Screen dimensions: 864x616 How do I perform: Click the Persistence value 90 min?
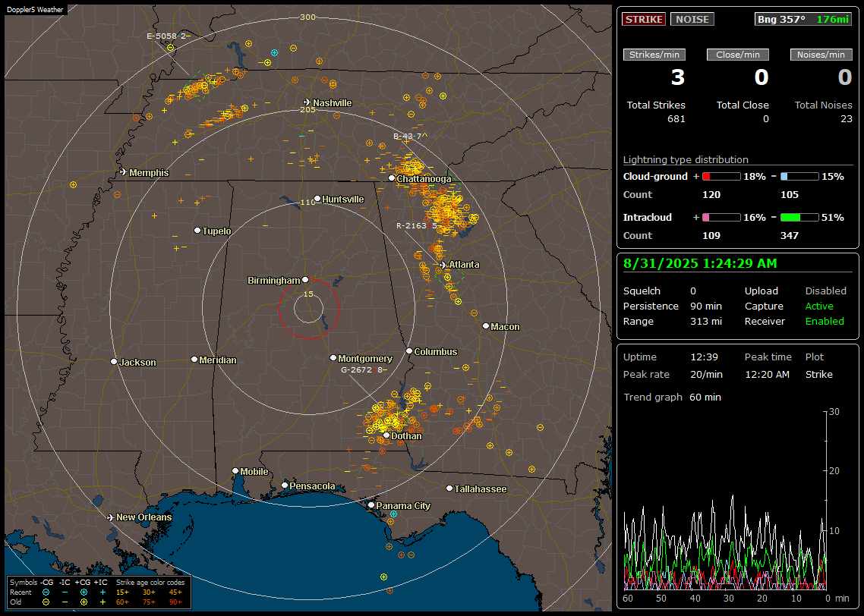point(706,306)
